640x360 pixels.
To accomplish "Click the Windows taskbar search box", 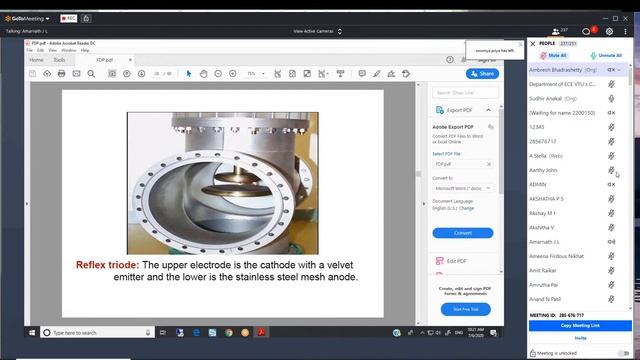I will pos(98,333).
